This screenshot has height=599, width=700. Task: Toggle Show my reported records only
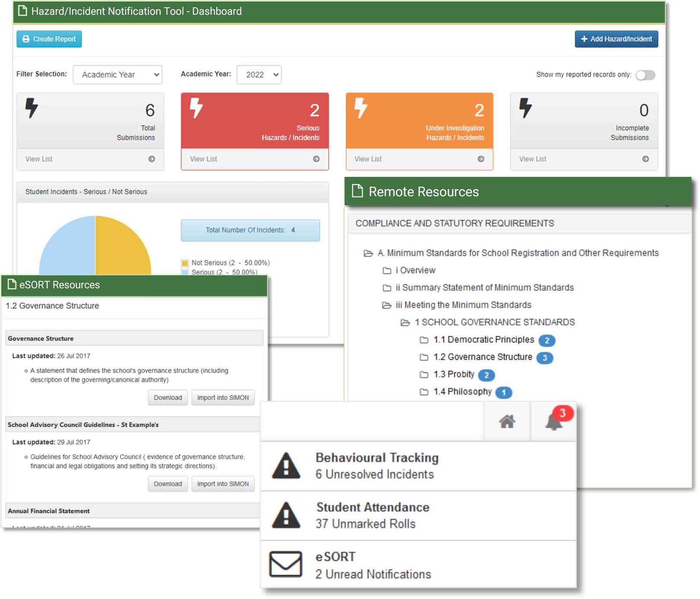(645, 75)
